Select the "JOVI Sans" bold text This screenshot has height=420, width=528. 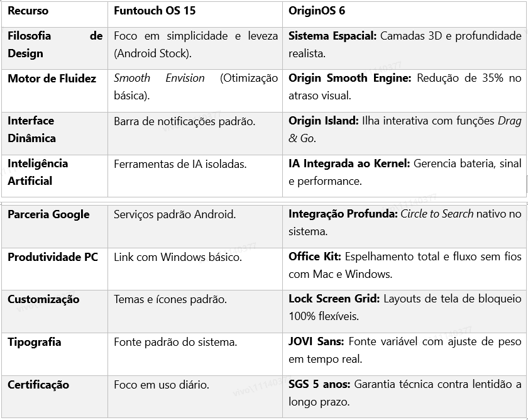[316, 342]
